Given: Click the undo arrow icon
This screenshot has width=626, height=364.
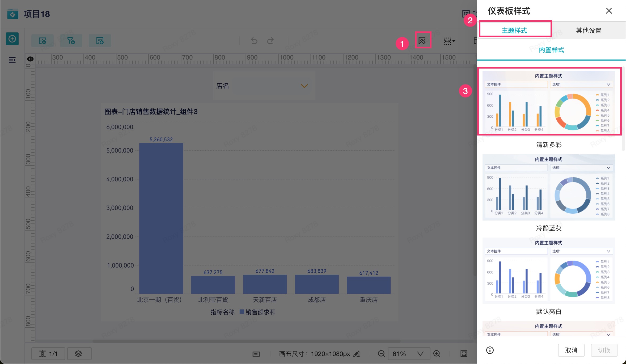Looking at the screenshot, I should click(x=254, y=41).
